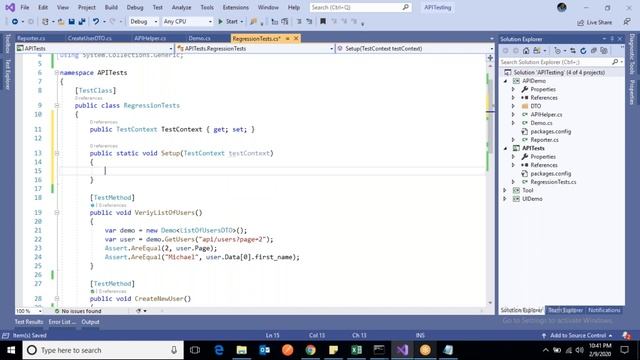Click the Task View taskbar icon
640x360 pixels.
click(195, 350)
